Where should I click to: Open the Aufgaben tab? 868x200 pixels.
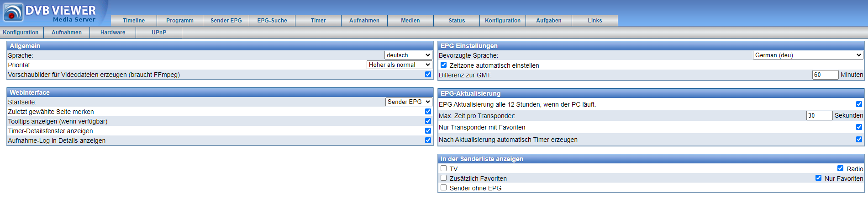[x=549, y=21]
